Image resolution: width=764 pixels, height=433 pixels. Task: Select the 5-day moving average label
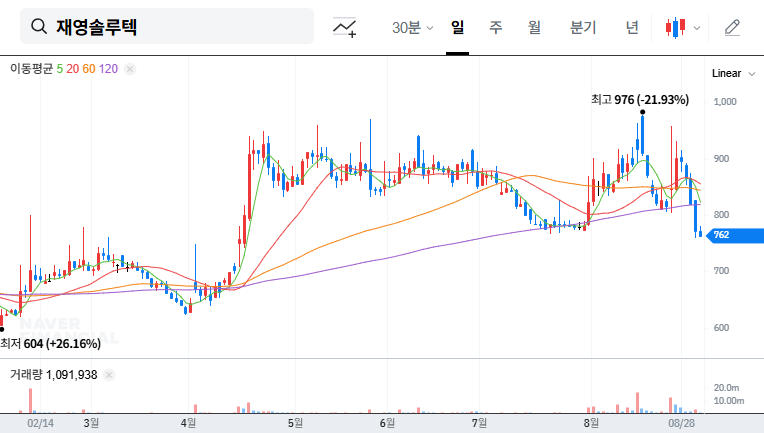59,69
